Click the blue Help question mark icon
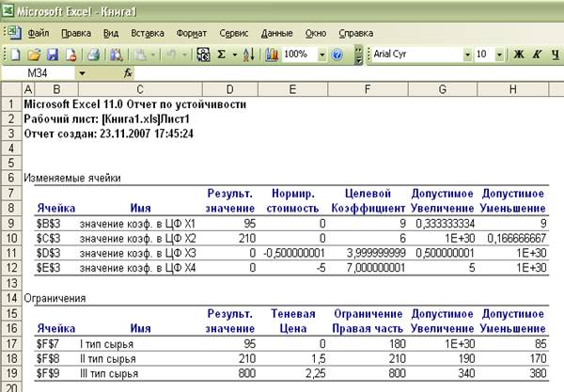The image size is (564, 392). [337, 55]
